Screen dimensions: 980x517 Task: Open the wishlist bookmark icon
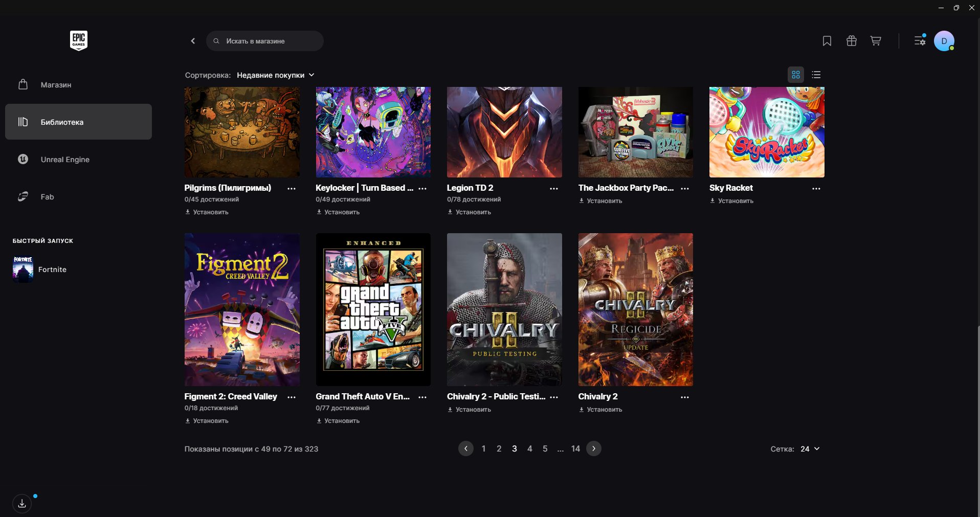827,41
